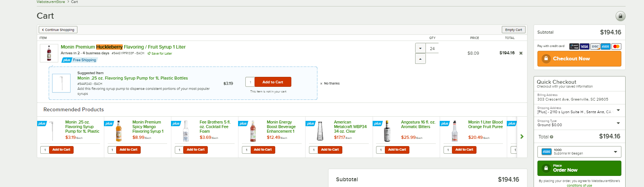This screenshot has width=644, height=187.
Task: Click plus badge on Fee Brothers card
Action: pos(176,124)
